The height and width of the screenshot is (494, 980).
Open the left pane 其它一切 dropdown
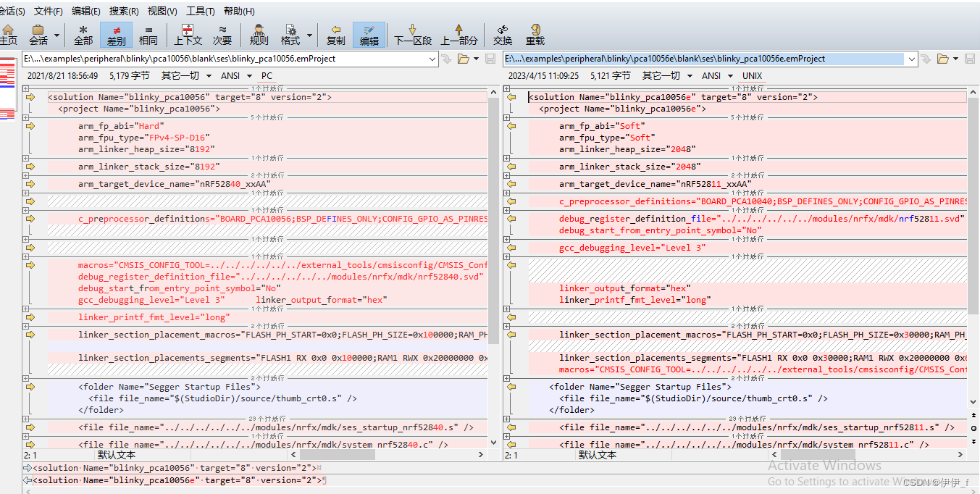tap(186, 75)
